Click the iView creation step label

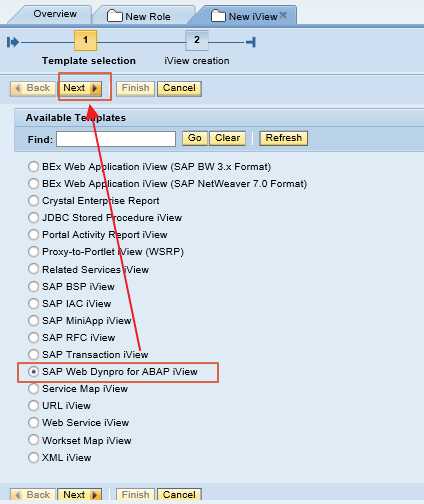click(197, 61)
